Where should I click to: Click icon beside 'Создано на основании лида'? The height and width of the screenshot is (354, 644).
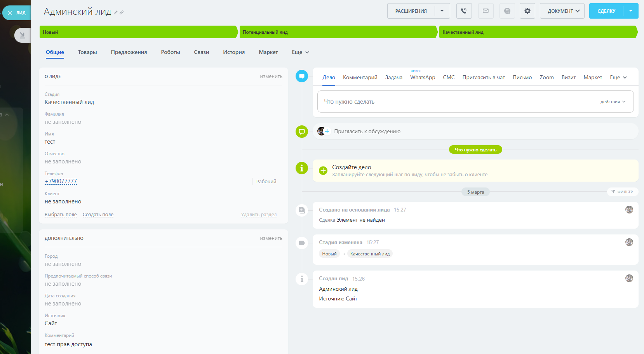click(x=302, y=210)
